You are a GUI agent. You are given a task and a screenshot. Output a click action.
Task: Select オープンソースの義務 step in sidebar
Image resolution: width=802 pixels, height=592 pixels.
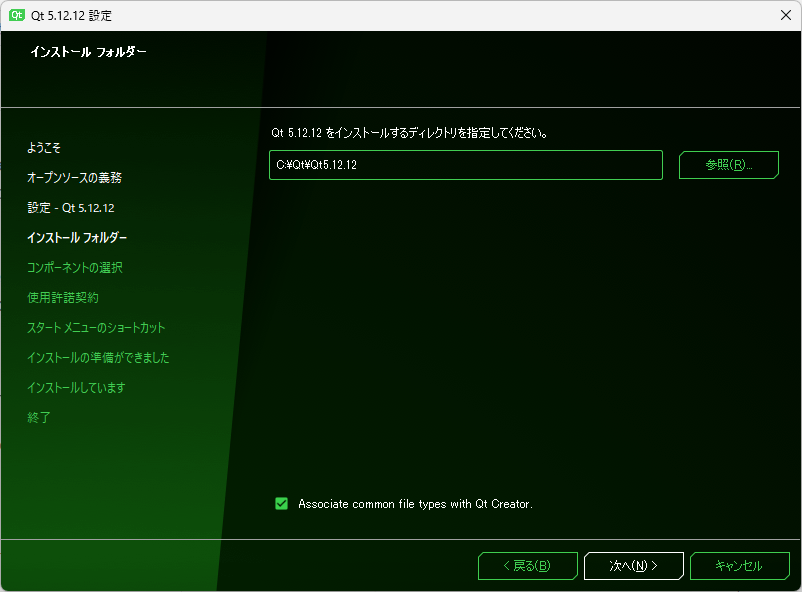coord(75,178)
